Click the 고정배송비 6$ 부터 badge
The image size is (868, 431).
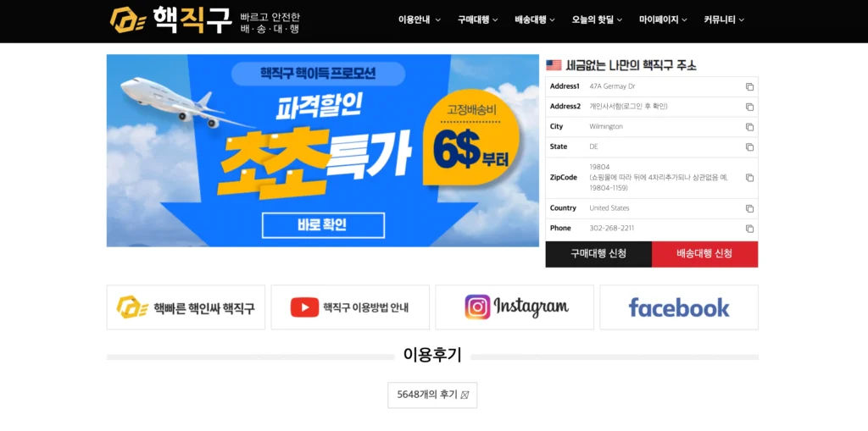click(x=471, y=137)
